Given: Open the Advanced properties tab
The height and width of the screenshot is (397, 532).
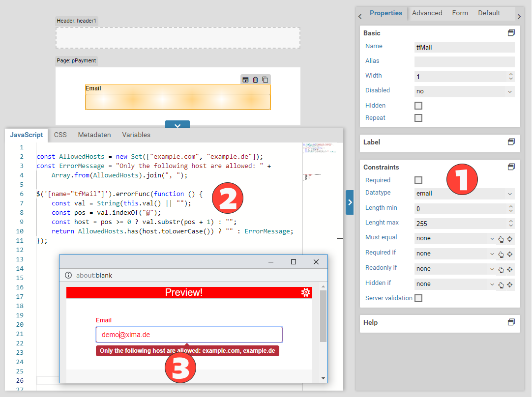Looking at the screenshot, I should pyautogui.click(x=427, y=13).
